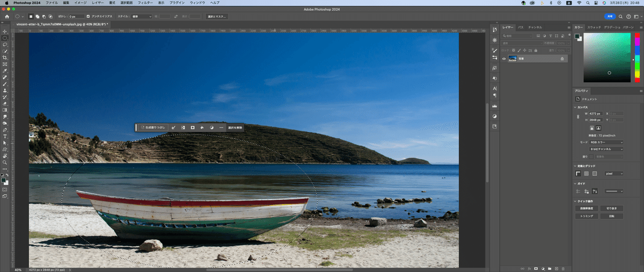The image size is (644, 272).
Task: Click foreground color swatch in Color panel
Action: click(577, 36)
